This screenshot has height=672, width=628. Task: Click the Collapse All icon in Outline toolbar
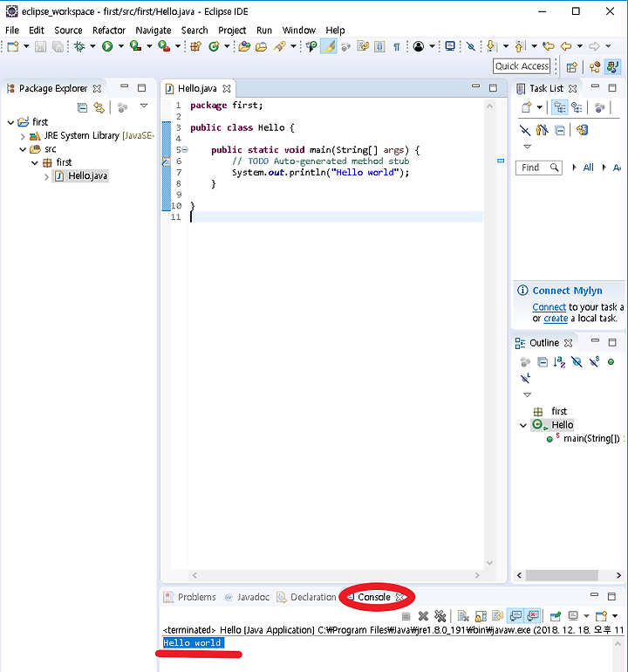[x=543, y=362]
